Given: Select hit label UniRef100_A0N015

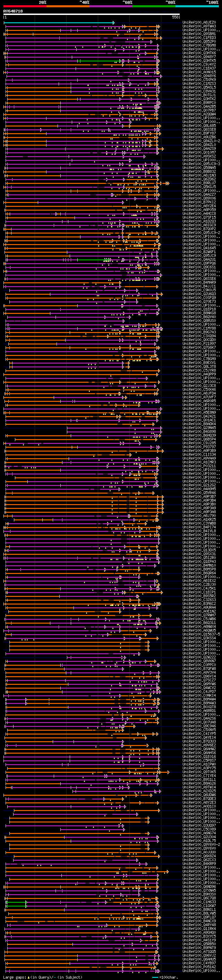Looking at the screenshot, I should point(199,72).
